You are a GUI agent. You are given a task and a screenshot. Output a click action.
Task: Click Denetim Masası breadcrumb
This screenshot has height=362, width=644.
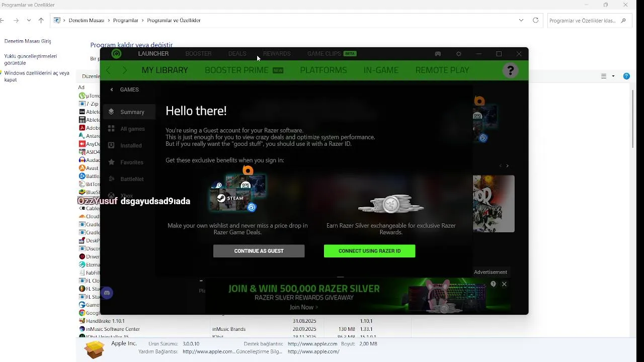(86, 21)
